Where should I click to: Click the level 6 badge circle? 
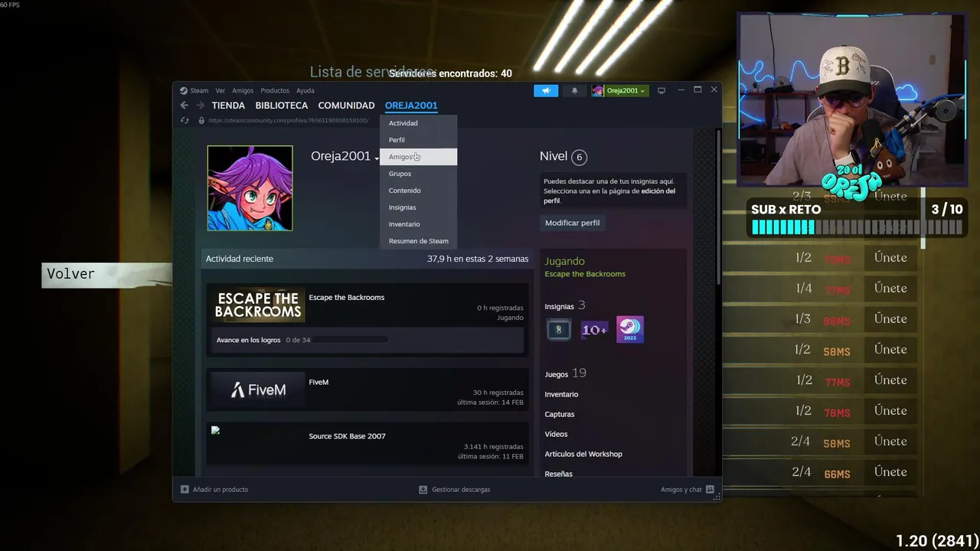[x=580, y=158]
